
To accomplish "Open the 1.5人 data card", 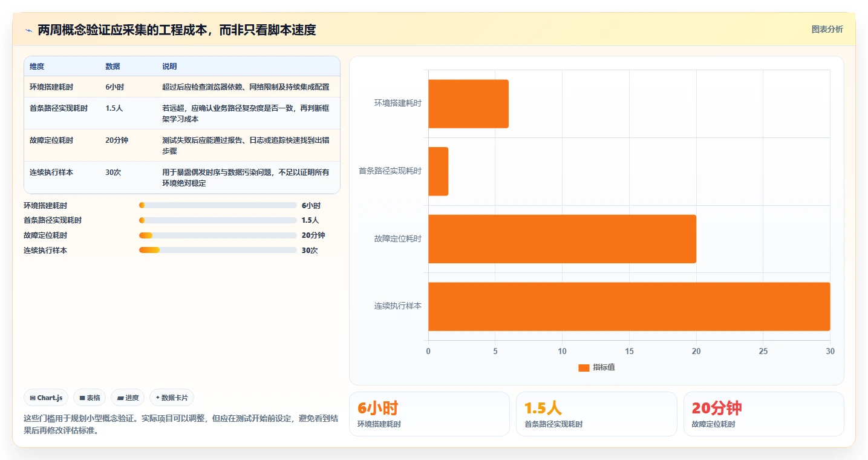I will pyautogui.click(x=596, y=414).
